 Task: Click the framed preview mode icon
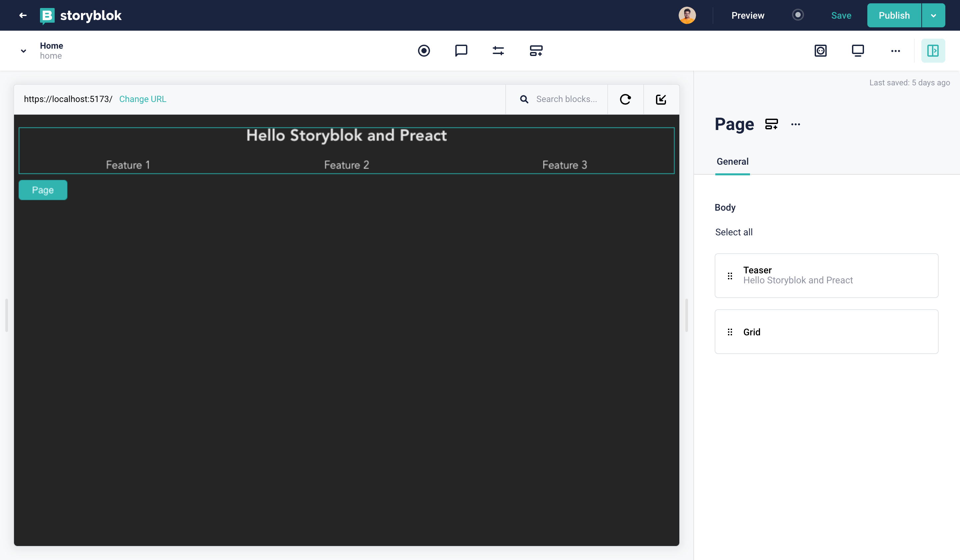[820, 51]
